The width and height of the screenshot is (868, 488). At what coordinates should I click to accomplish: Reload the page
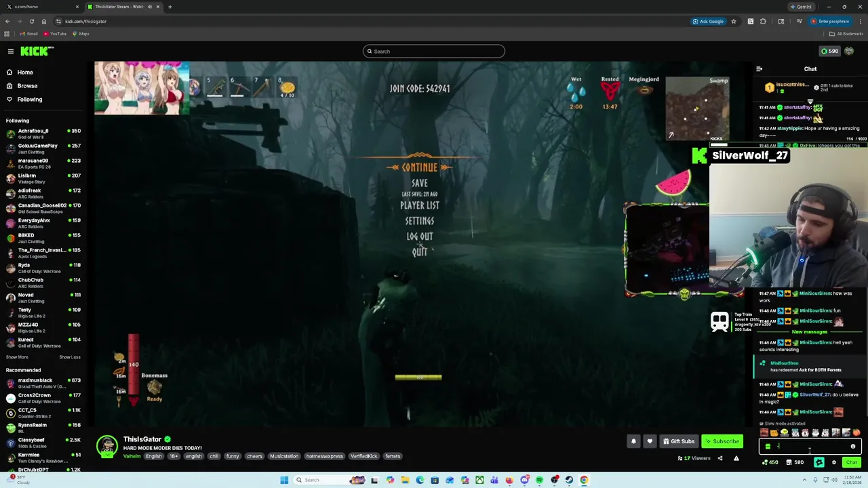click(x=31, y=21)
